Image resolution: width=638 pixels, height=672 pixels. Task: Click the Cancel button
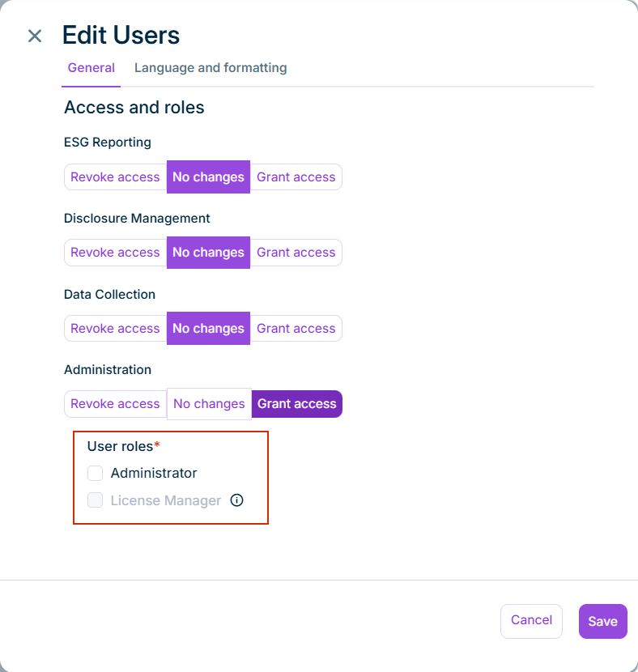531,621
